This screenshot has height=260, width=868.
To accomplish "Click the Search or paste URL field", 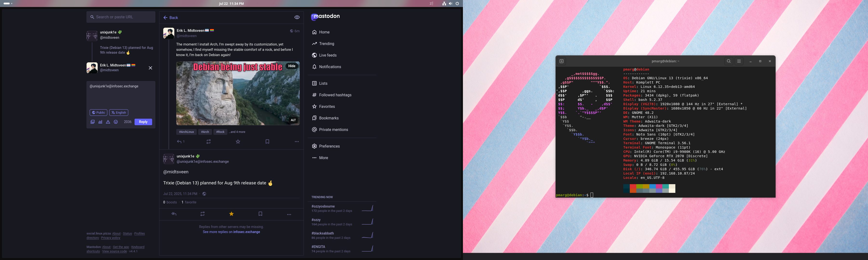I will pyautogui.click(x=121, y=17).
